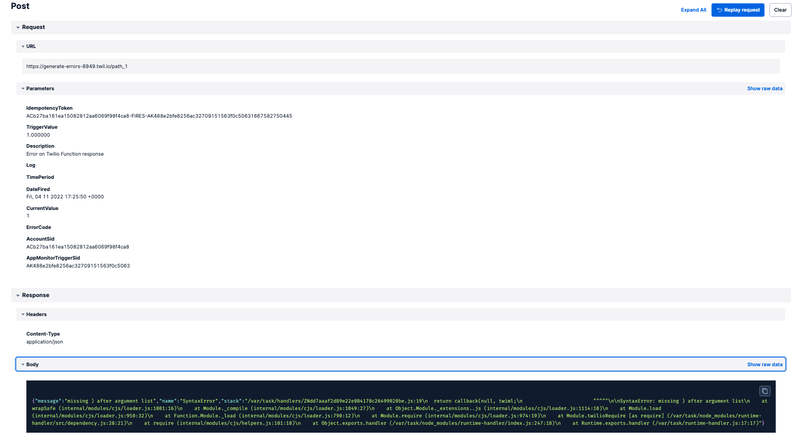This screenshot has width=800, height=448.
Task: Click the Post heading
Action: coord(20,6)
